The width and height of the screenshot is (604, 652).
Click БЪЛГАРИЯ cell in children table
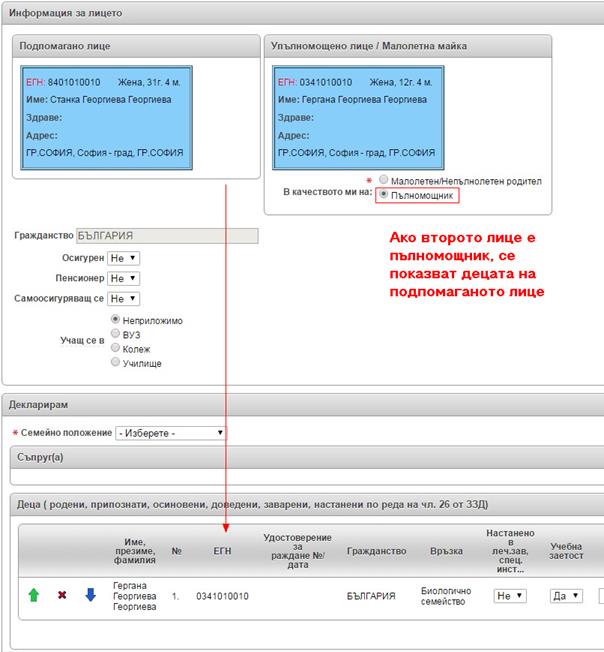(x=371, y=596)
